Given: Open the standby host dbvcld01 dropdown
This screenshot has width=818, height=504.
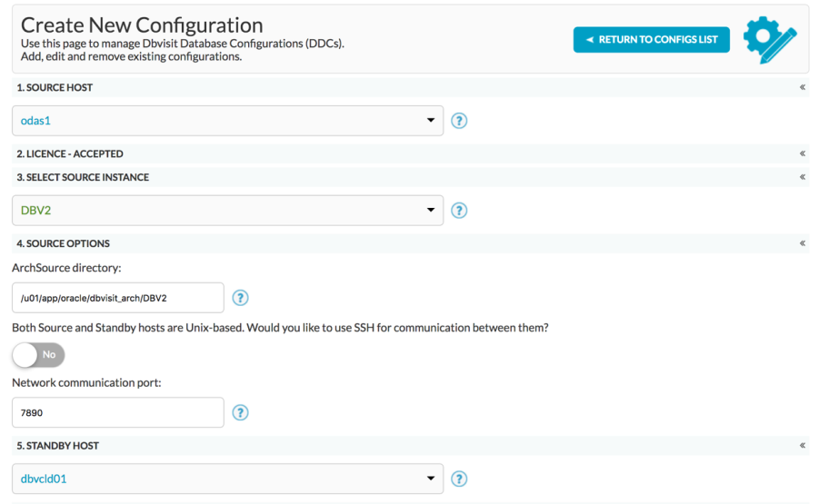Looking at the screenshot, I should 227,479.
